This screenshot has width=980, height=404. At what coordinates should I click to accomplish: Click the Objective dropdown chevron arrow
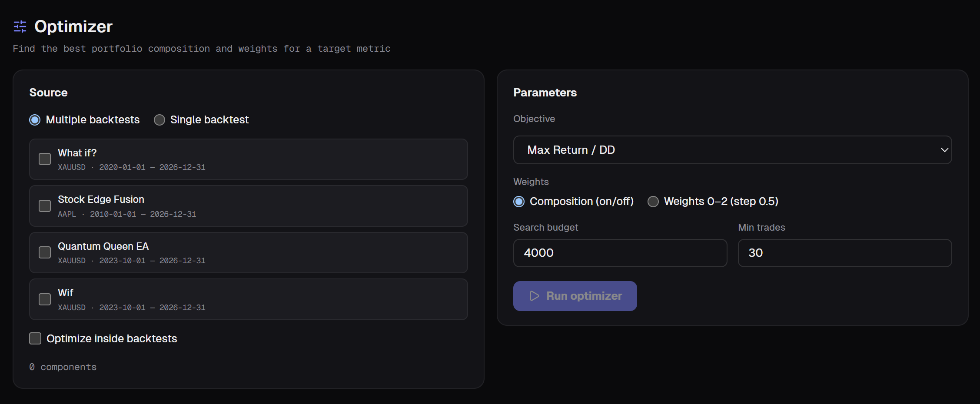[x=944, y=150]
